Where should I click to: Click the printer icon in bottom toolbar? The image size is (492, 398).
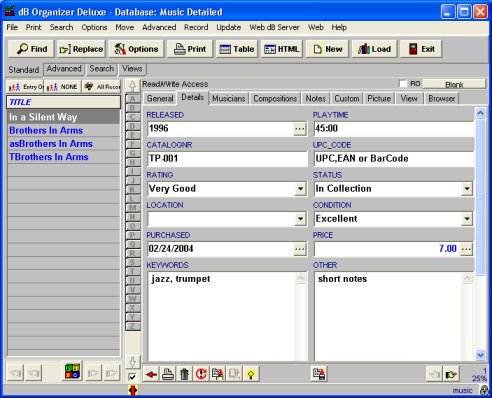(x=168, y=374)
